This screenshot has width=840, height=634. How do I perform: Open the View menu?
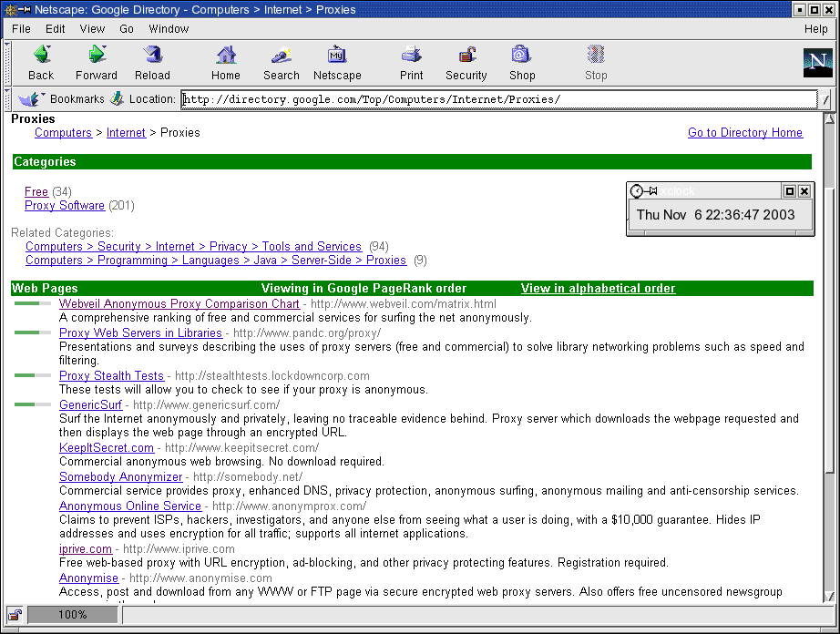pos(92,29)
